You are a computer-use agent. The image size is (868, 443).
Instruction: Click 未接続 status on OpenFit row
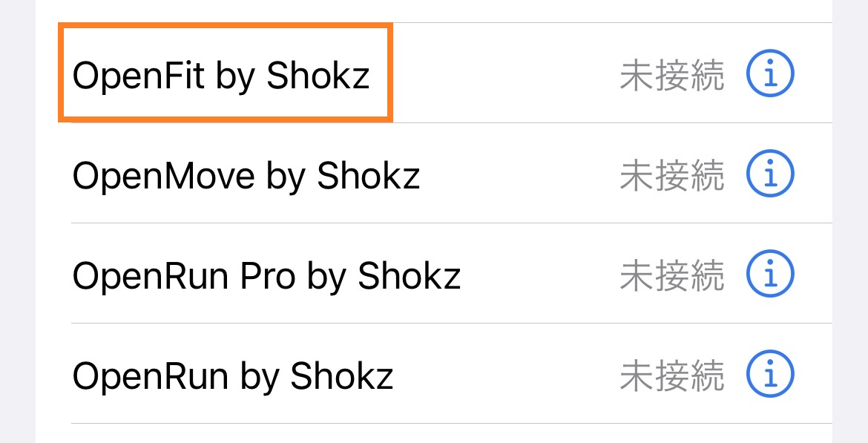[671, 76]
